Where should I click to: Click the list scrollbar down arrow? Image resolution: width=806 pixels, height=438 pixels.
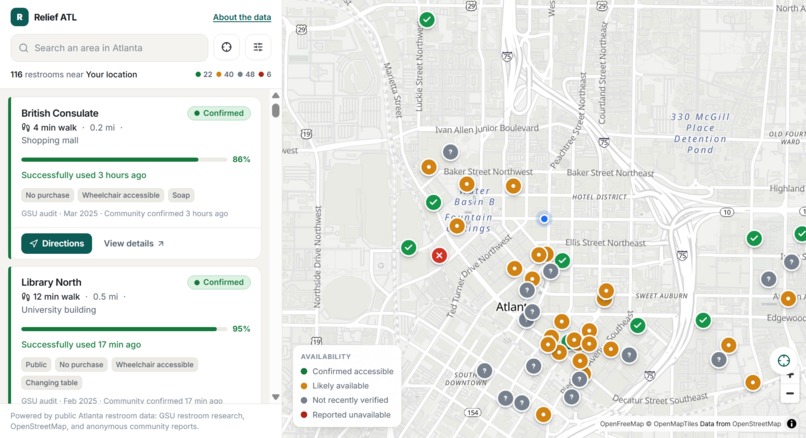276,397
